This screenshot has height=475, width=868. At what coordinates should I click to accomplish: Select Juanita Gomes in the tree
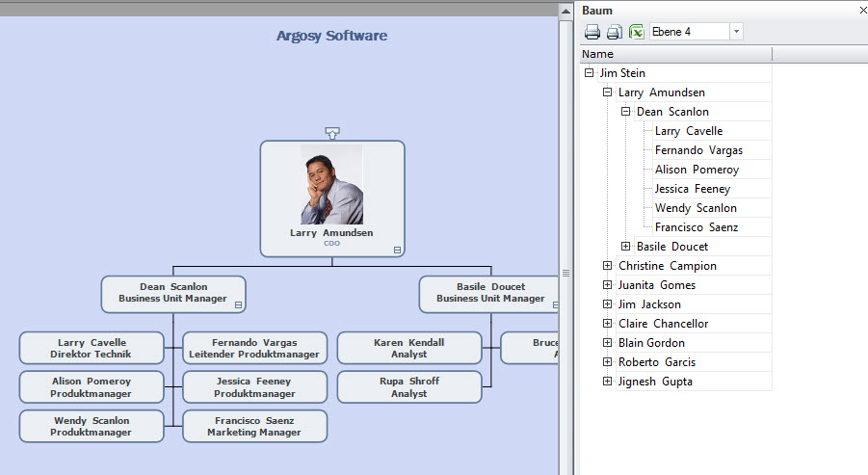pyautogui.click(x=656, y=285)
